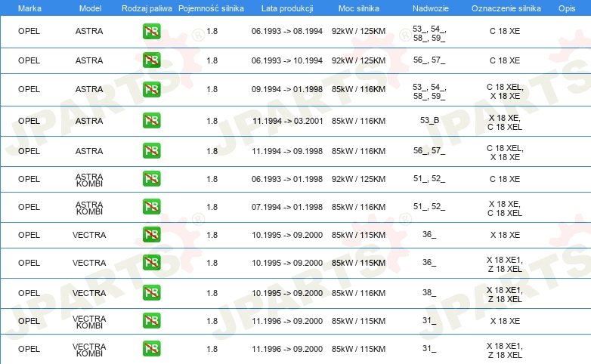Select the Lata produkcji column header
Screen dimensions: 591x364
pos(287,8)
